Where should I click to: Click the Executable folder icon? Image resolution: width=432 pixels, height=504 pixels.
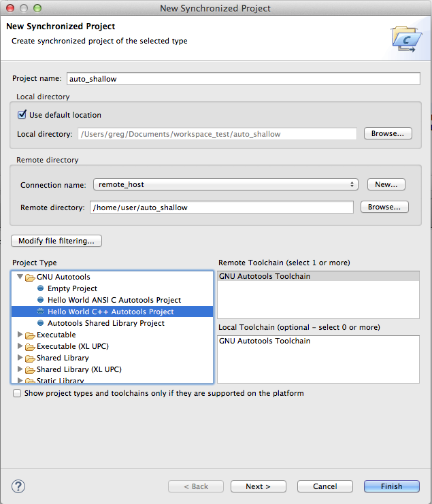coord(30,335)
